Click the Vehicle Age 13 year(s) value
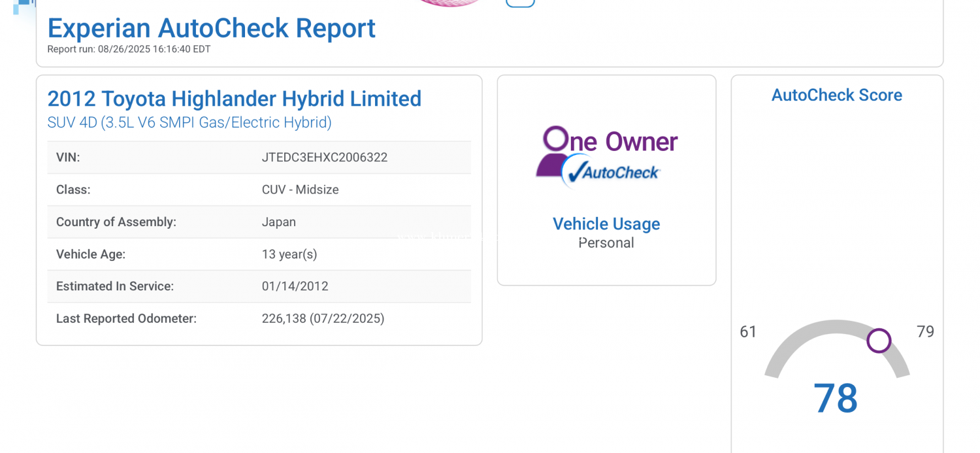 point(289,254)
